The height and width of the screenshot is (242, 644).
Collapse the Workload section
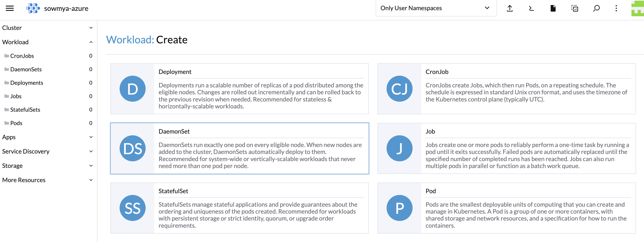click(47, 42)
